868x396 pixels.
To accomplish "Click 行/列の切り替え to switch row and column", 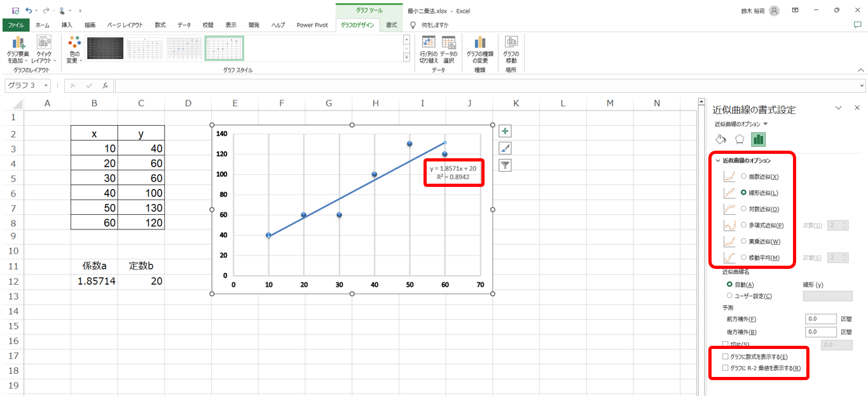I will [429, 50].
